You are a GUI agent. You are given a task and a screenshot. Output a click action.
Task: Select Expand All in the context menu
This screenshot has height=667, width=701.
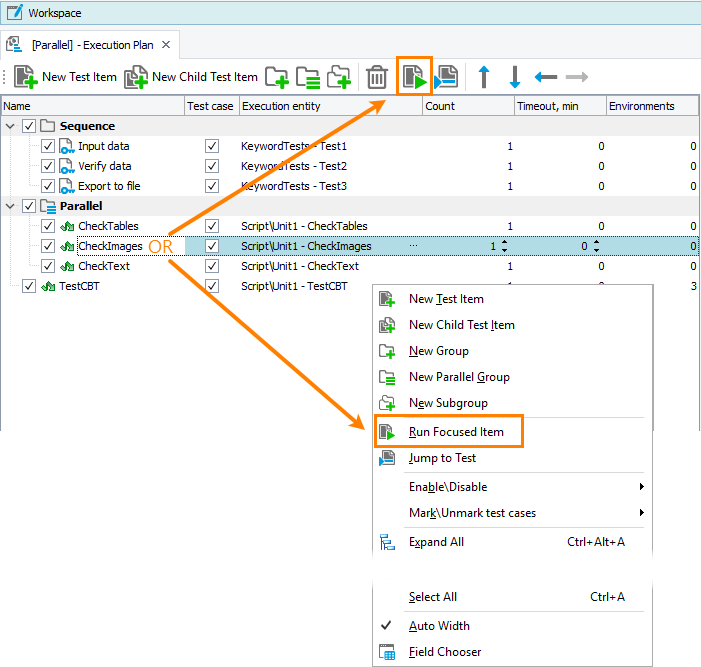[436, 542]
